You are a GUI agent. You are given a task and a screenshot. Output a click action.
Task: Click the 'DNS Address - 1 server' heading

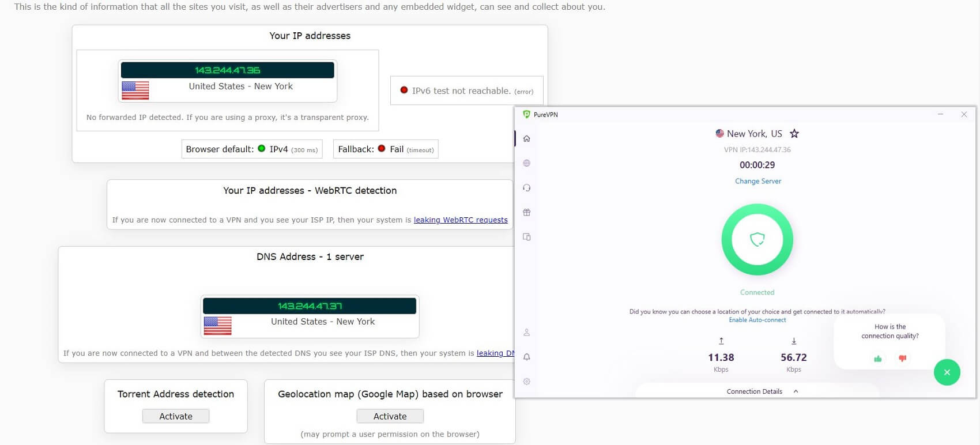pos(310,257)
